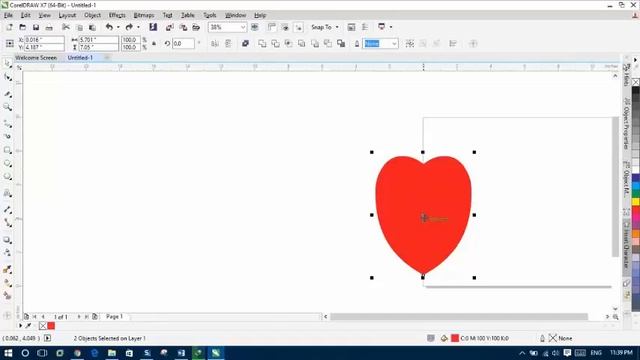Viewport: 640px width, 360px height.
Task: Open the undo history arrow
Action: [118, 27]
